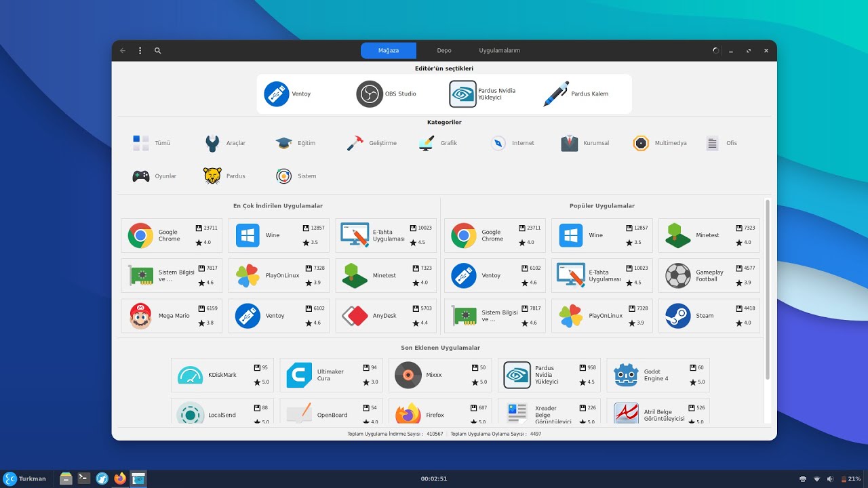Open Ventoy in En Çok İndirilen list
This screenshot has width=868, height=488.
tap(279, 315)
